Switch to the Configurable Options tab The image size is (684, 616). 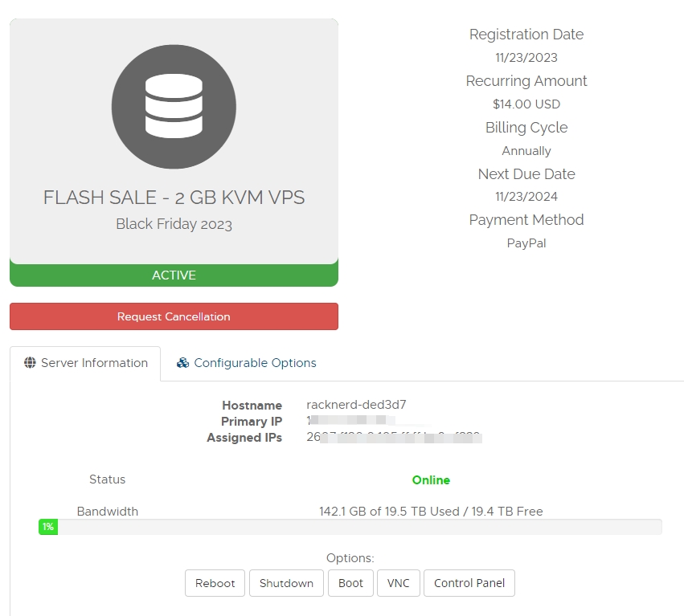click(x=255, y=363)
